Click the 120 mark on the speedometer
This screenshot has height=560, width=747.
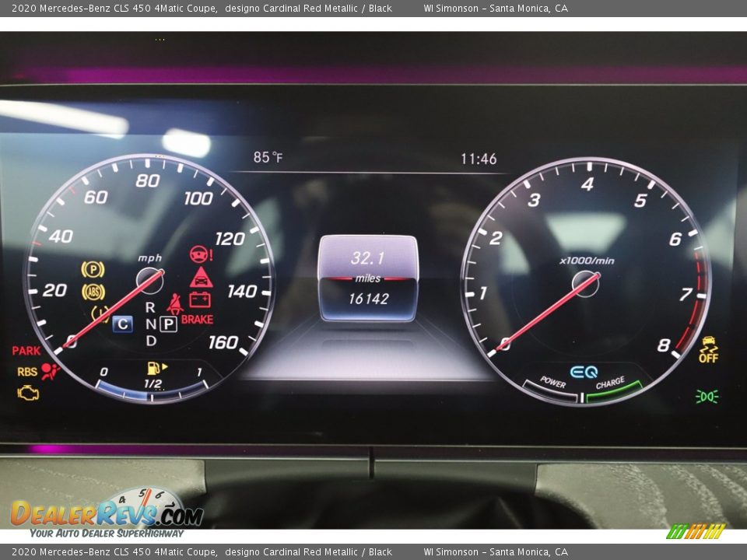pos(230,239)
